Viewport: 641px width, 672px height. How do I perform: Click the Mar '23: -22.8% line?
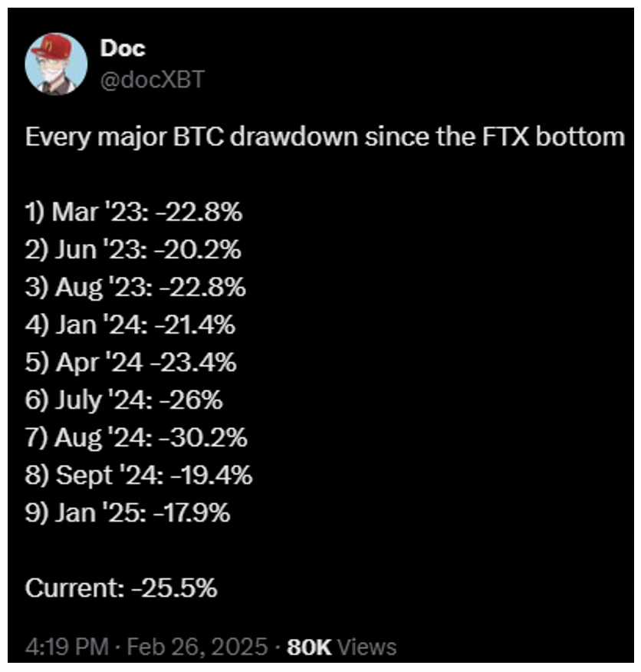(133, 212)
